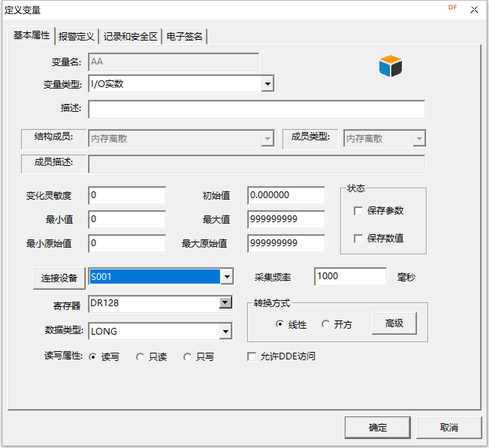Click the 变量名 field containing AA

[174, 62]
